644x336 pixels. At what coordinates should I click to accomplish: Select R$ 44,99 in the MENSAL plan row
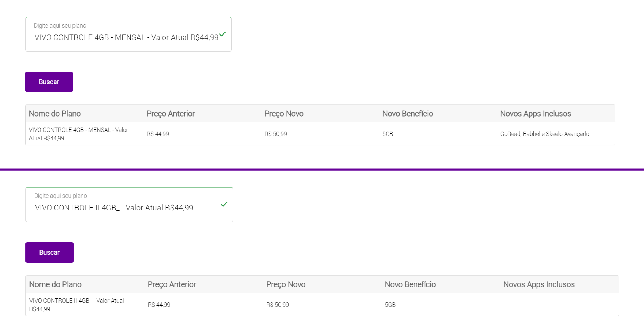pos(158,134)
